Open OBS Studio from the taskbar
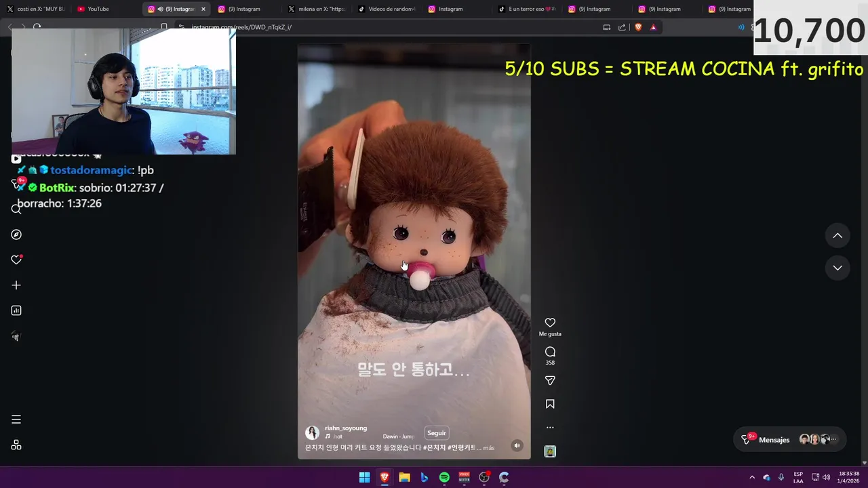Image resolution: width=868 pixels, height=488 pixels. 484,477
